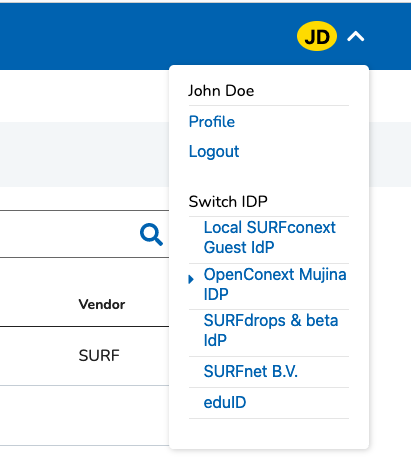Image resolution: width=411 pixels, height=463 pixels.
Task: Choose OpenConext Mujina IDP from the list
Action: coord(275,284)
